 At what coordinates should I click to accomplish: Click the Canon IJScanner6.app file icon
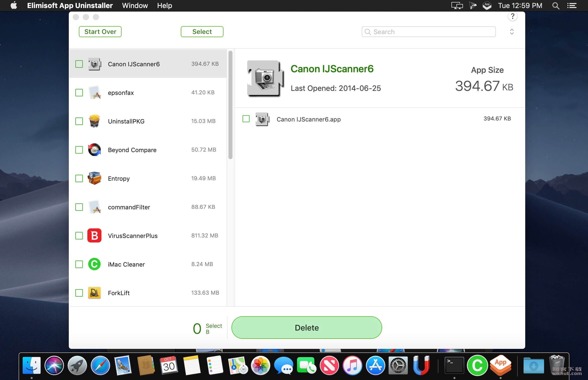pos(262,119)
